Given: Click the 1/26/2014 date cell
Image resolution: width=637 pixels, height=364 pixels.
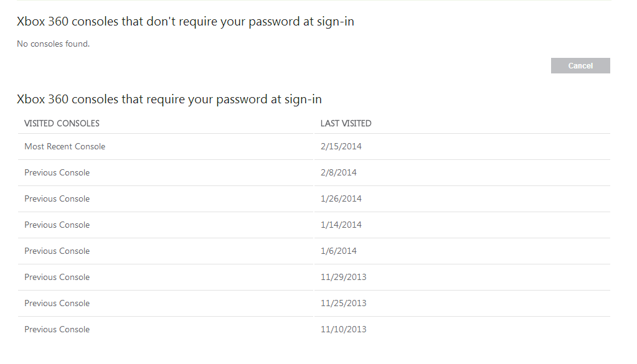Looking at the screenshot, I should tap(341, 199).
